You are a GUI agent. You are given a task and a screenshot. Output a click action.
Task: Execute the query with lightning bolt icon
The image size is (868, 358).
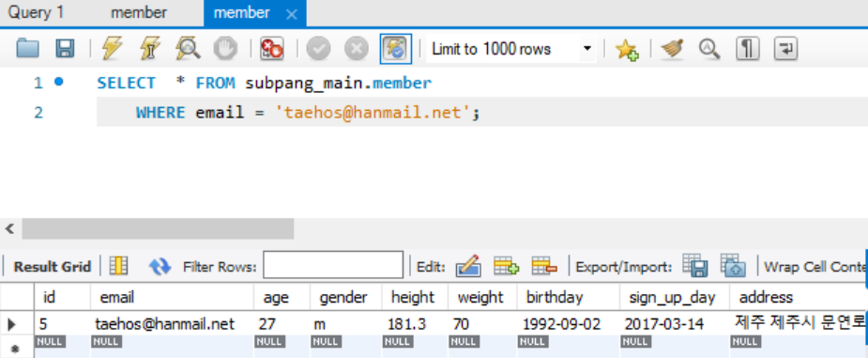[x=112, y=49]
